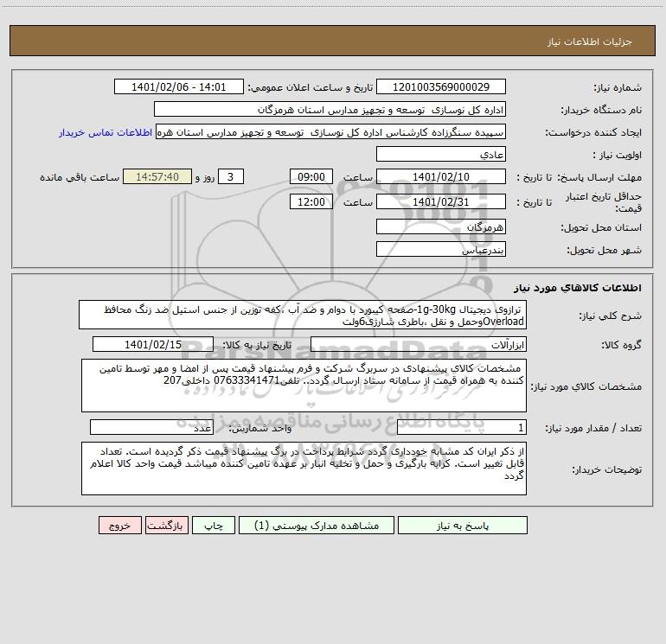The image size is (666, 644).
Task: Click the پاسخ به نیاز button
Action: (x=463, y=526)
